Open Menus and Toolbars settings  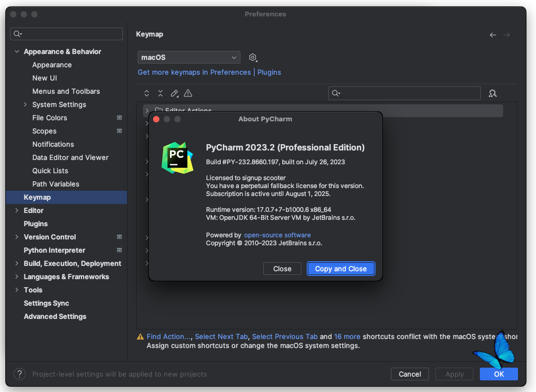(66, 91)
